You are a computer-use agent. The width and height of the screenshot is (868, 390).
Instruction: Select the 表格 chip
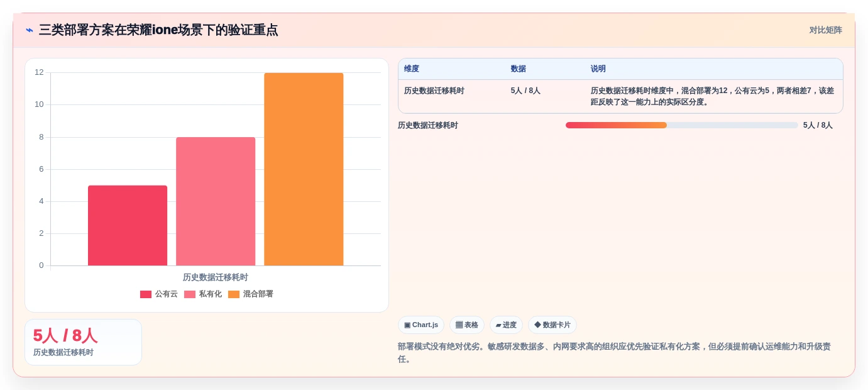click(x=467, y=325)
